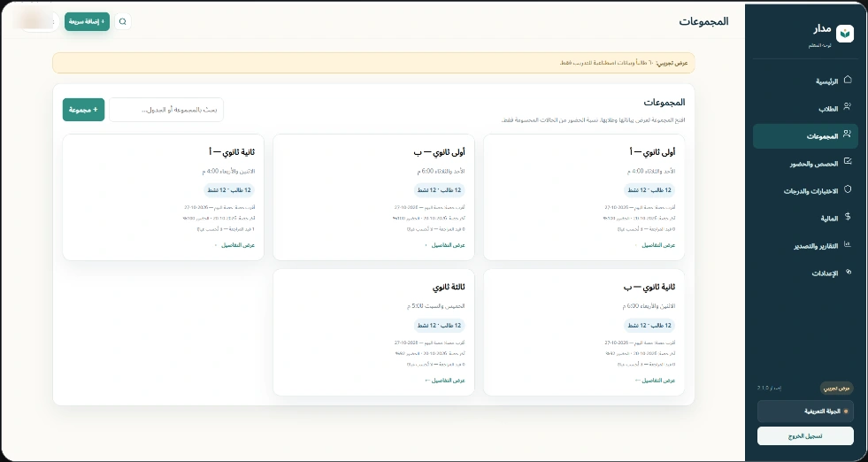This screenshot has width=868, height=462.
Task: Click the عرض تجريبي badge in the sidebar
Action: pyautogui.click(x=836, y=388)
